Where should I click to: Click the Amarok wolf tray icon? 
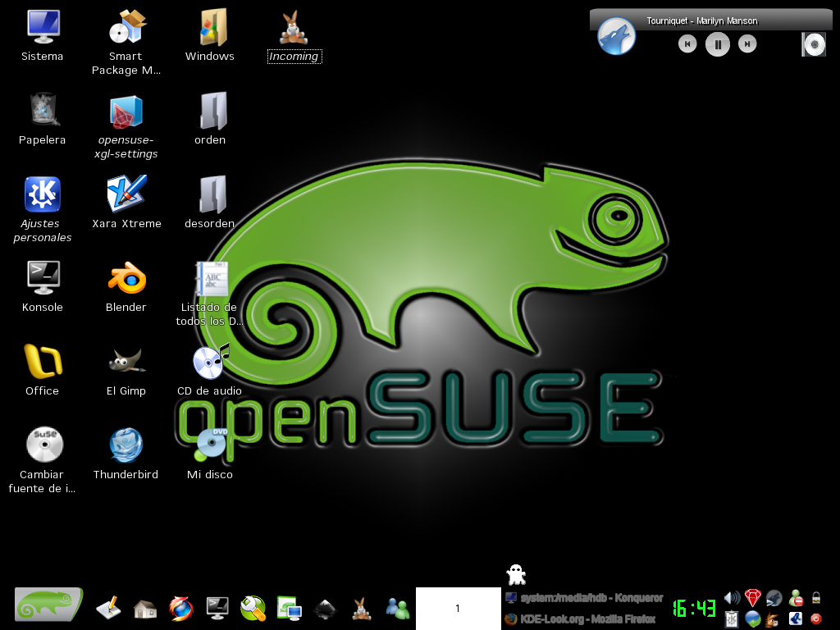pyautogui.click(x=774, y=597)
